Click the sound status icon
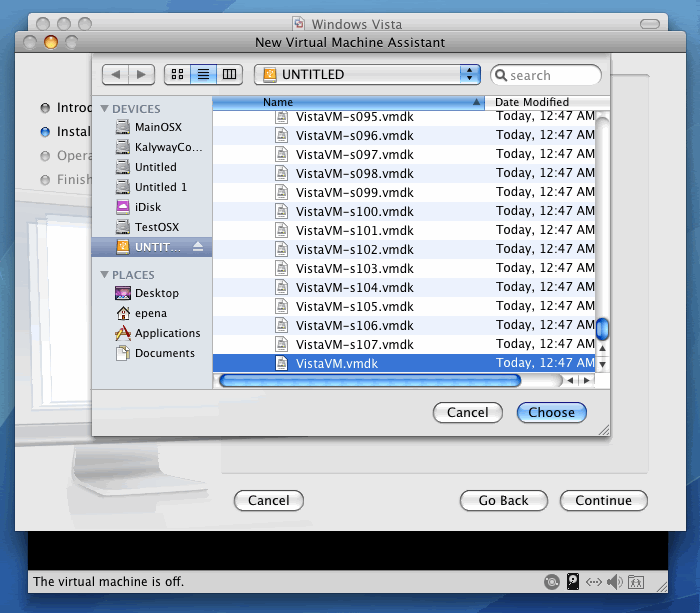 tap(615, 582)
